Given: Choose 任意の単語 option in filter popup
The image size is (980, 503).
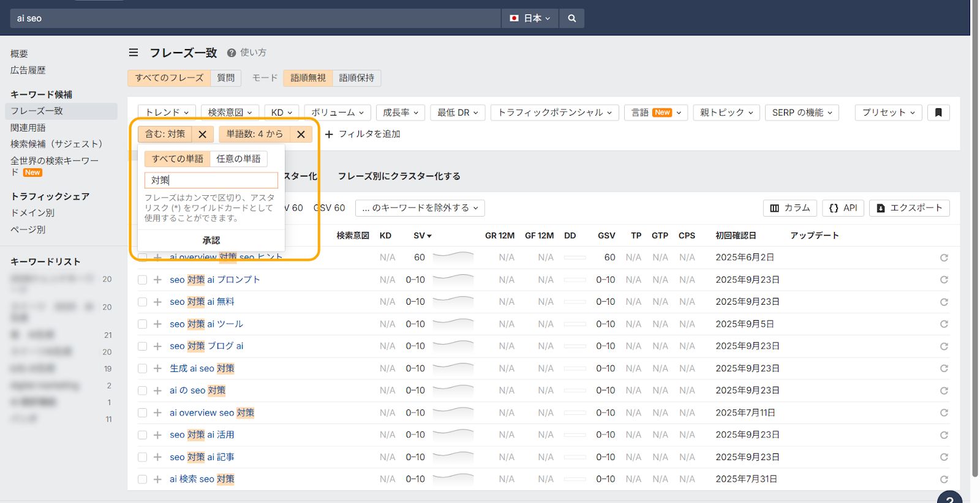Looking at the screenshot, I should (x=238, y=159).
